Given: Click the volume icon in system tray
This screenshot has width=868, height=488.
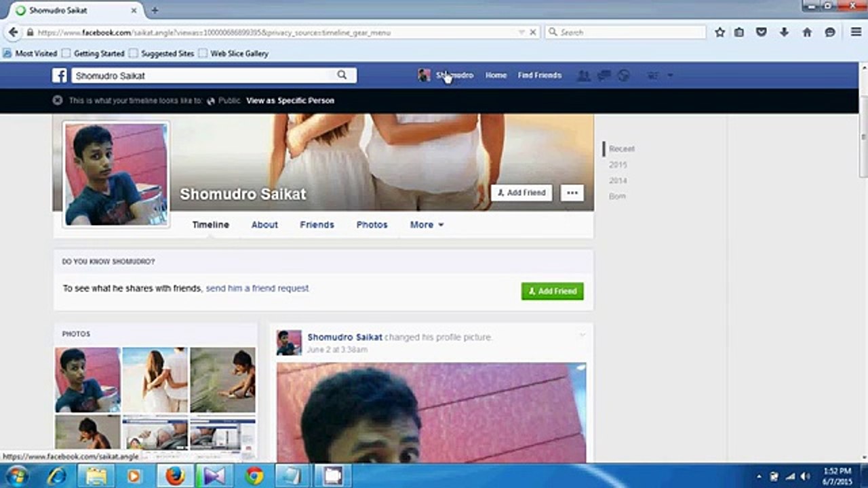Looking at the screenshot, I should [806, 476].
